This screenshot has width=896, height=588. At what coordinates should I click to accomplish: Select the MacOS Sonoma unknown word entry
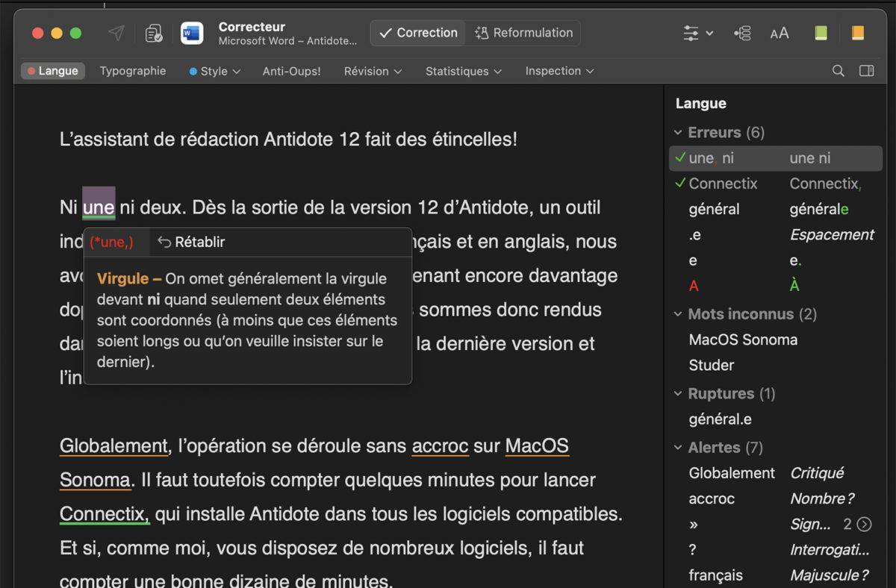coord(743,340)
